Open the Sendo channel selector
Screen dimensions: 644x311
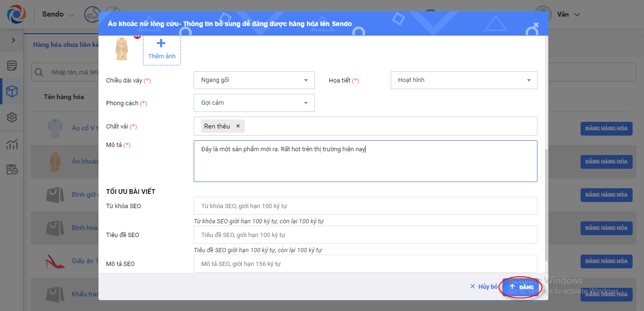58,14
